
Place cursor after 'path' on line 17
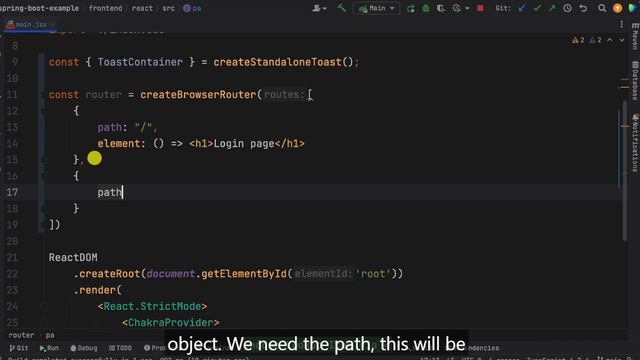coord(122,192)
